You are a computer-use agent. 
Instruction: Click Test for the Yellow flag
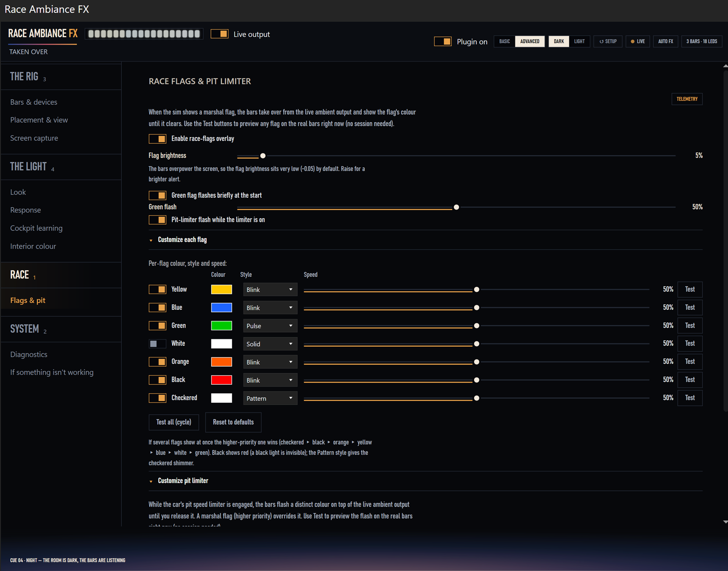tap(690, 289)
